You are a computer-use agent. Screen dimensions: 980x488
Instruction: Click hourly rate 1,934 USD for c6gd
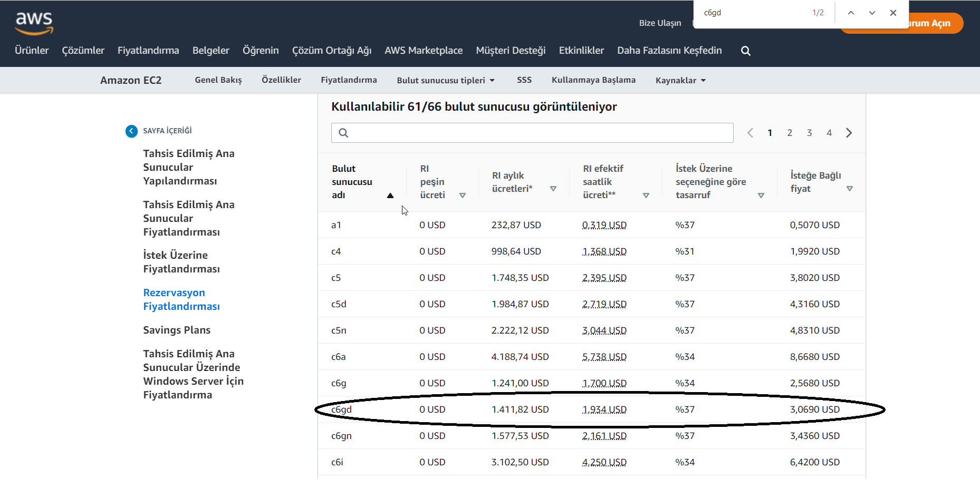pyautogui.click(x=604, y=409)
